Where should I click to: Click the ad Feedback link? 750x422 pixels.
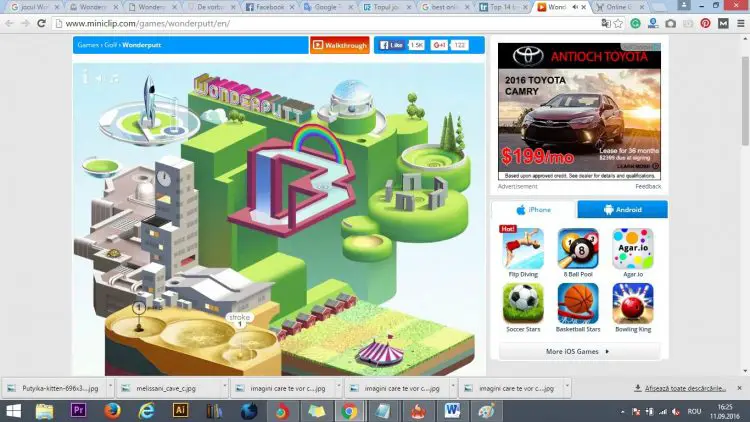click(648, 187)
